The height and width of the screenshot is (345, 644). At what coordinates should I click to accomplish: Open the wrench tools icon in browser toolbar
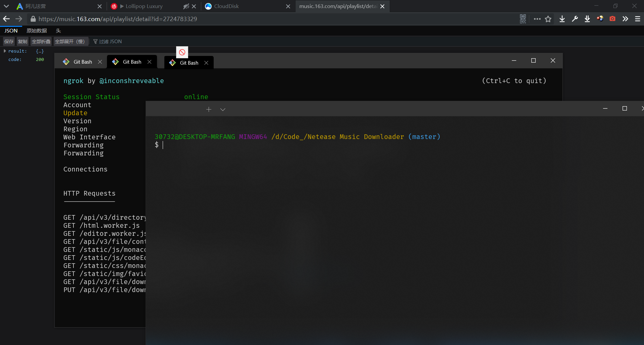[575, 19]
